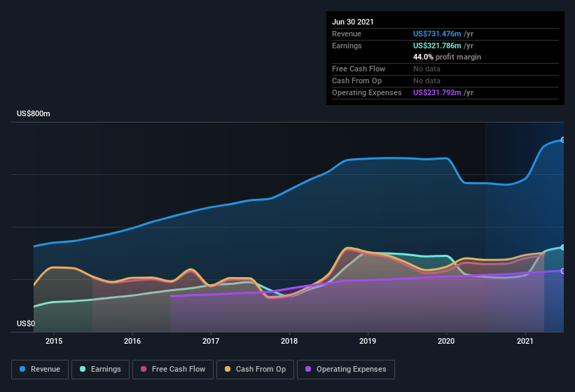This screenshot has width=575, height=392.
Task: Click the Revenue tooltip row label
Action: (x=347, y=34)
